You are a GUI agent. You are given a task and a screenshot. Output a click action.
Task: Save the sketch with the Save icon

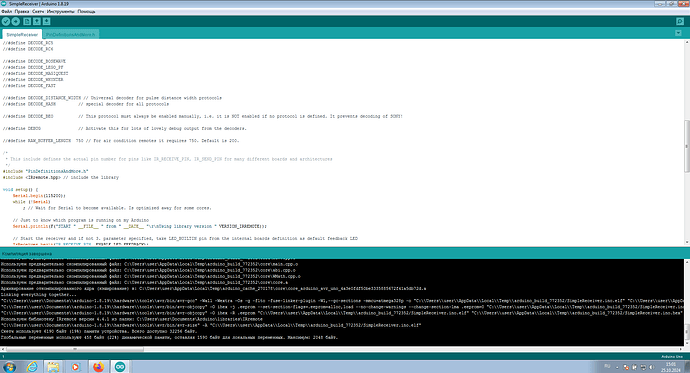click(x=47, y=21)
